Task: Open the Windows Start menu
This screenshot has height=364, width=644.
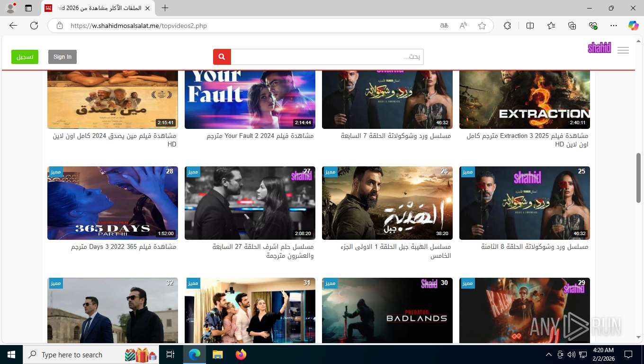Action: click(x=11, y=355)
